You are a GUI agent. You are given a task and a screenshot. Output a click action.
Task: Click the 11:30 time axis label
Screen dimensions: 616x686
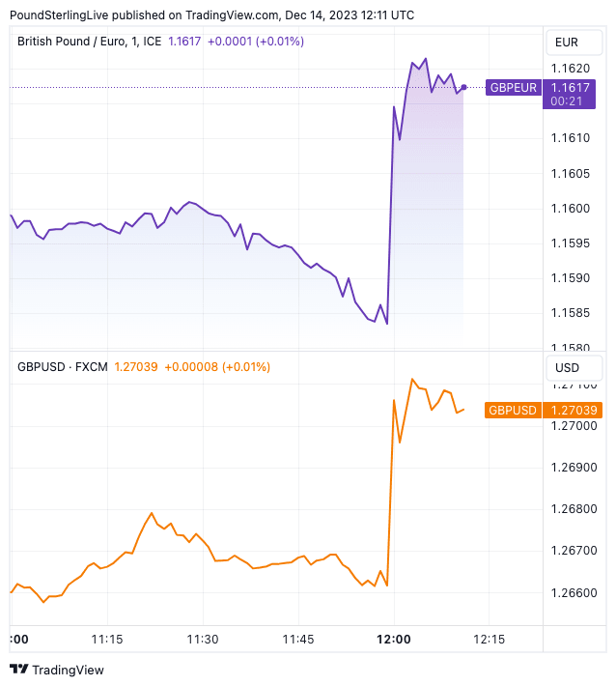tap(203, 640)
